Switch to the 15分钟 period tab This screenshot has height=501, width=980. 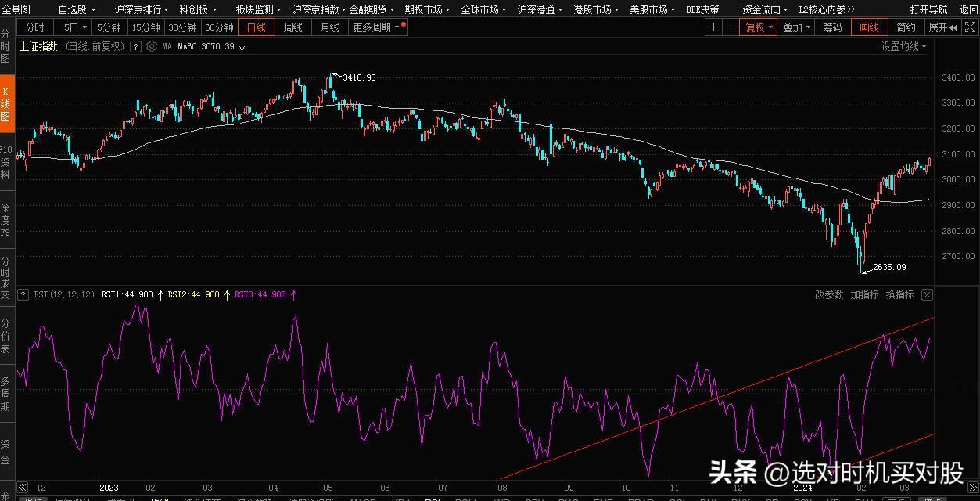pos(146,27)
